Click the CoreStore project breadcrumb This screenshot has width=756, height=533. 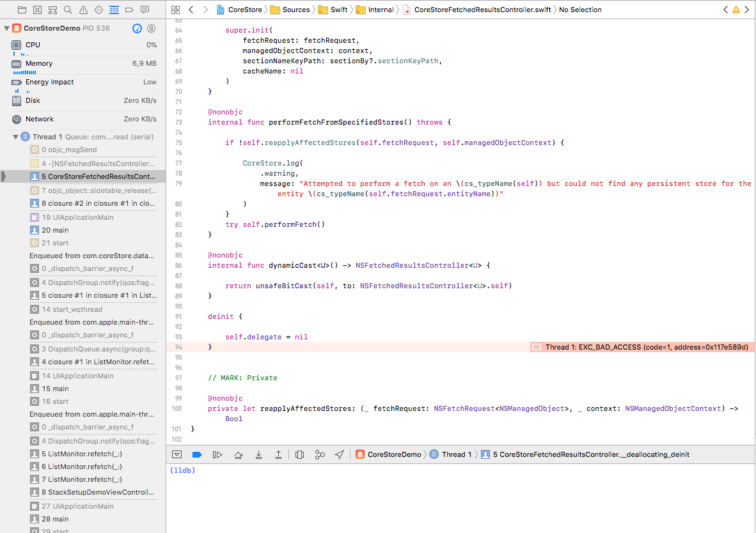[x=240, y=10]
